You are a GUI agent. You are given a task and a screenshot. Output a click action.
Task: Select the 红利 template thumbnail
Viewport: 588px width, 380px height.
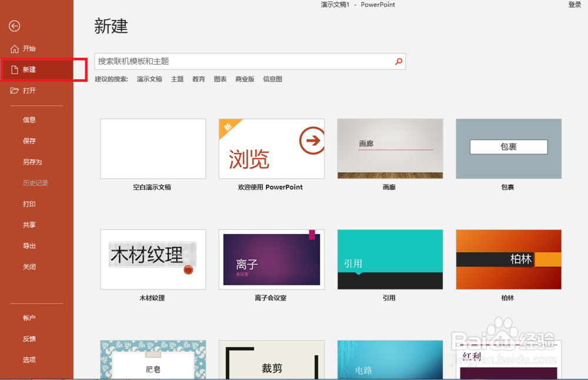point(509,360)
